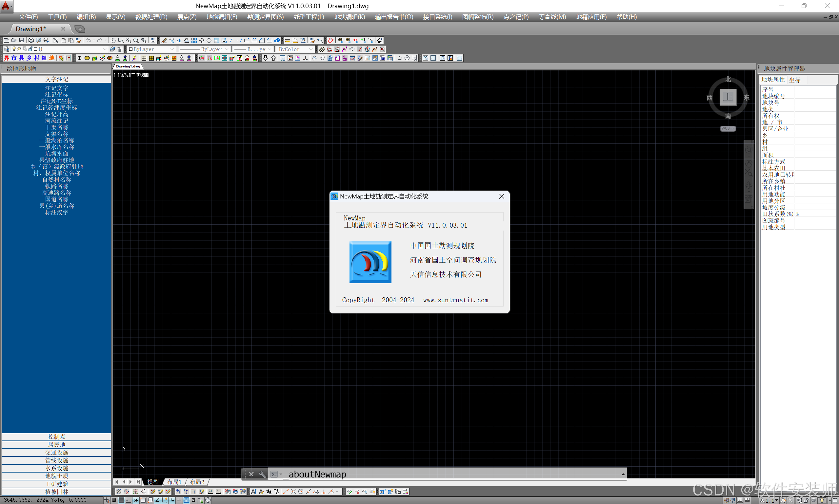Select 注记文字 in the feature list

point(56,88)
